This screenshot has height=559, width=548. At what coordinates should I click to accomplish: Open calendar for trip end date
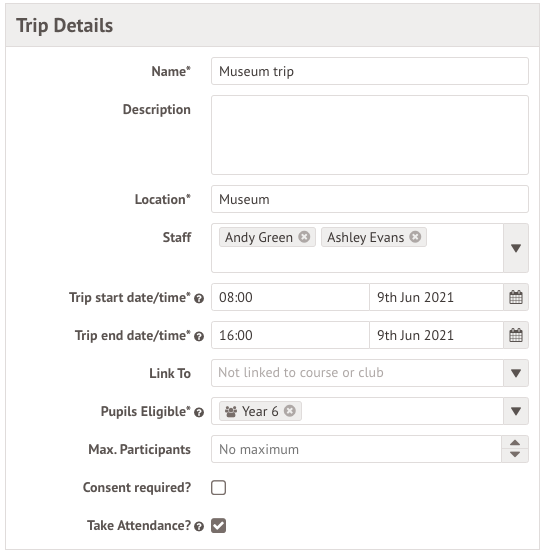(516, 335)
